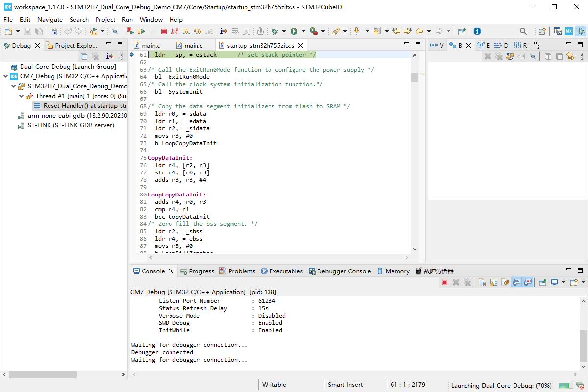588x392 pixels.
Task: Click the Console view Terminate red square
Action: (444, 282)
